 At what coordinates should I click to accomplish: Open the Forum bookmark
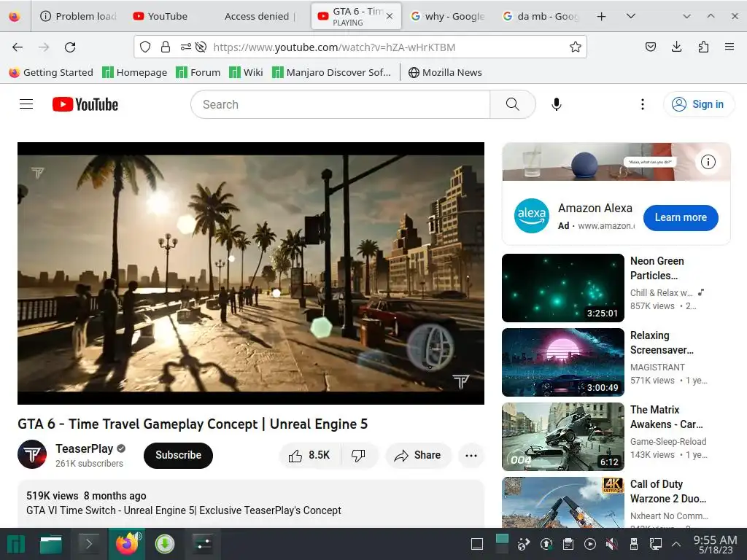[x=198, y=72]
